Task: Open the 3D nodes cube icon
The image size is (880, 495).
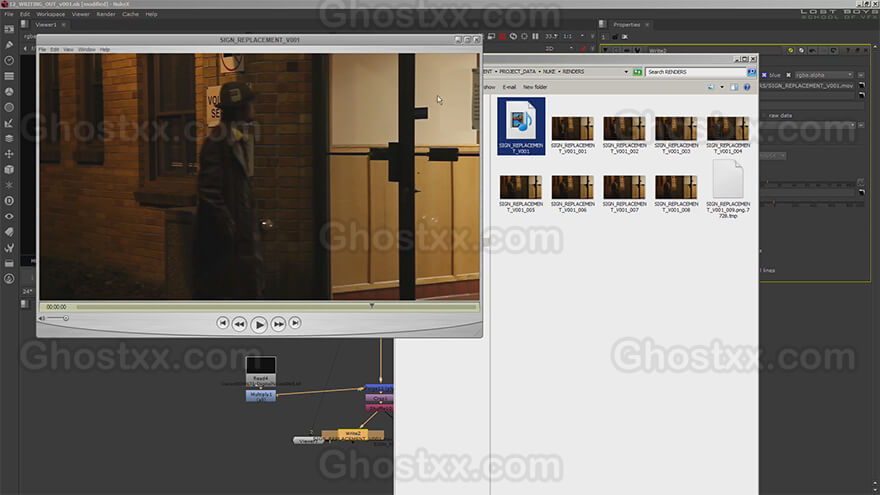Action: click(x=9, y=169)
